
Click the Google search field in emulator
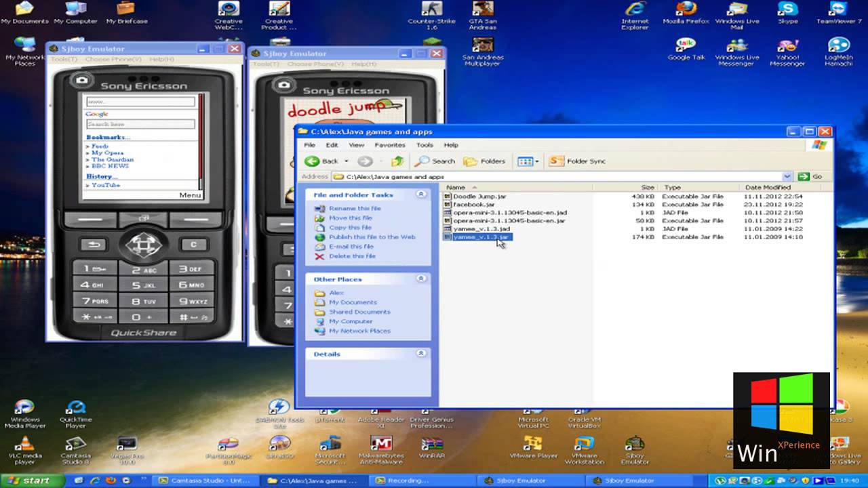coord(140,124)
